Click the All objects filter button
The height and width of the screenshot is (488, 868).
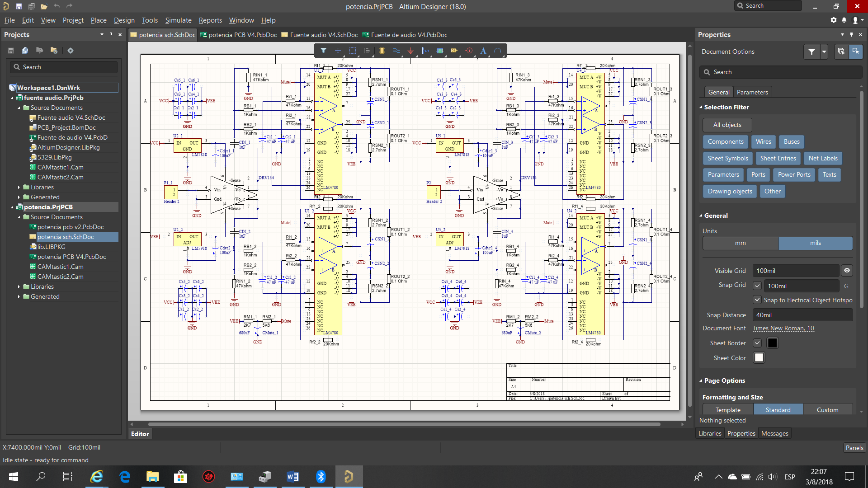point(727,125)
